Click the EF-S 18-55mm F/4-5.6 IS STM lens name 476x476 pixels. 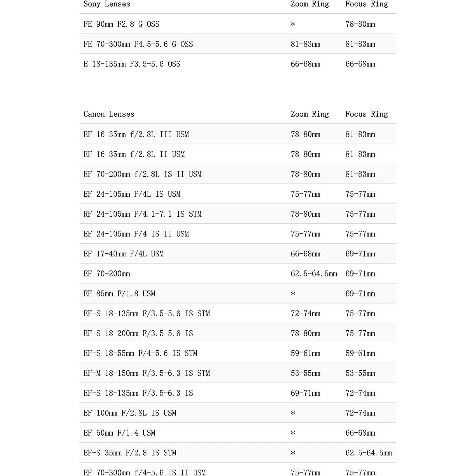pos(140,353)
